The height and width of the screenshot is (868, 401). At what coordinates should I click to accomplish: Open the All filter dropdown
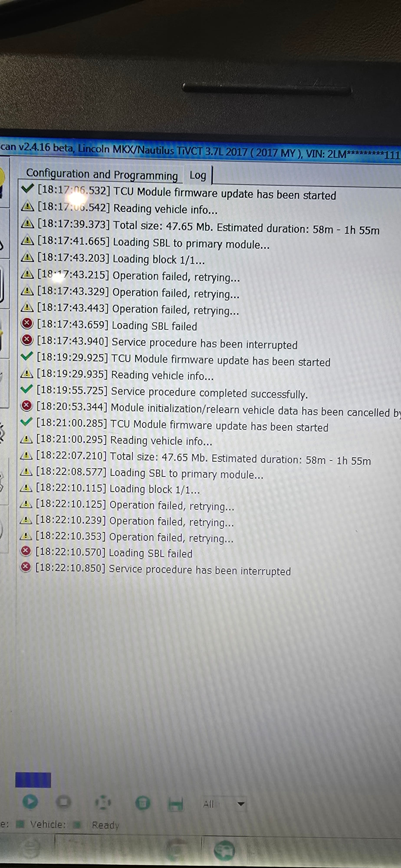(224, 804)
